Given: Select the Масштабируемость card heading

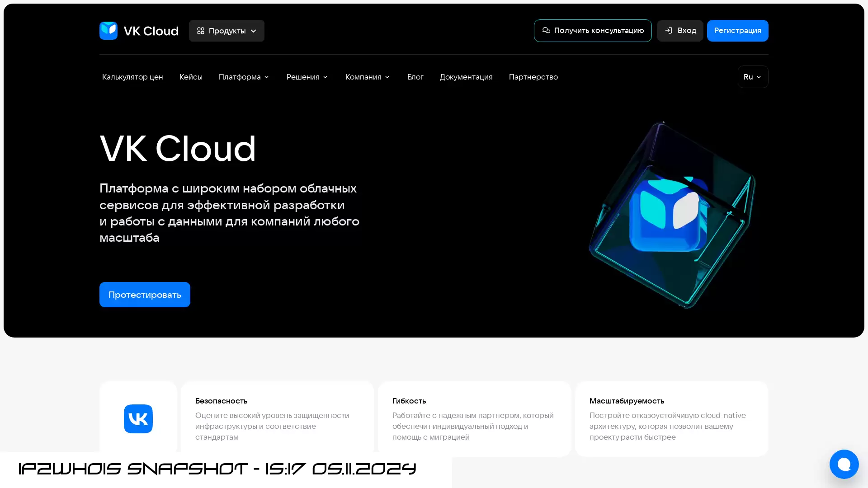Looking at the screenshot, I should click(x=627, y=401).
